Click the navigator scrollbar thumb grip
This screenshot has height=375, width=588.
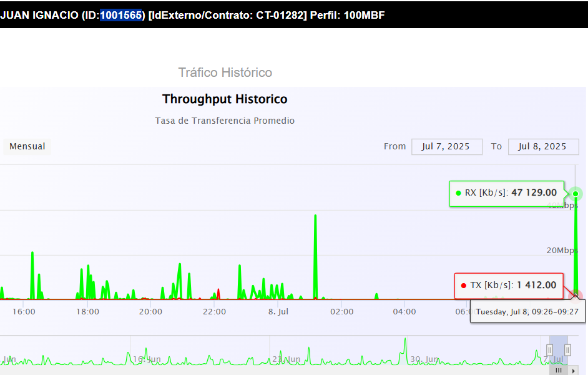coord(559,370)
